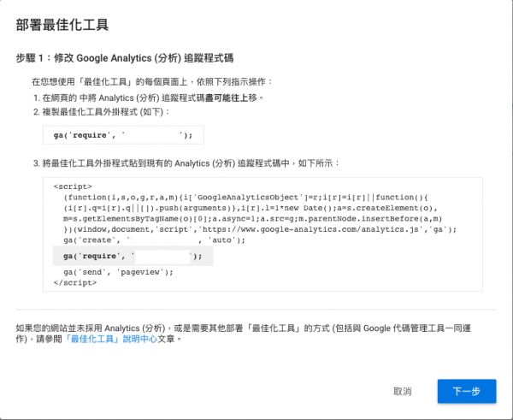Click instruction 1 about moving tracking code up
This screenshot has width=513, height=420.
(149, 98)
